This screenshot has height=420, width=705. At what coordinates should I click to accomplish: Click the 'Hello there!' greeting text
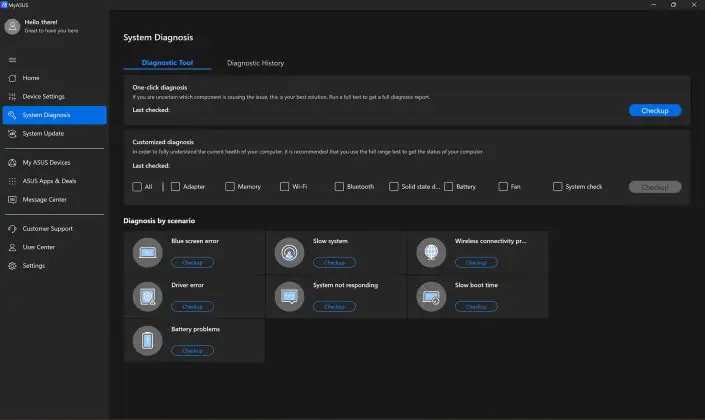[41, 22]
